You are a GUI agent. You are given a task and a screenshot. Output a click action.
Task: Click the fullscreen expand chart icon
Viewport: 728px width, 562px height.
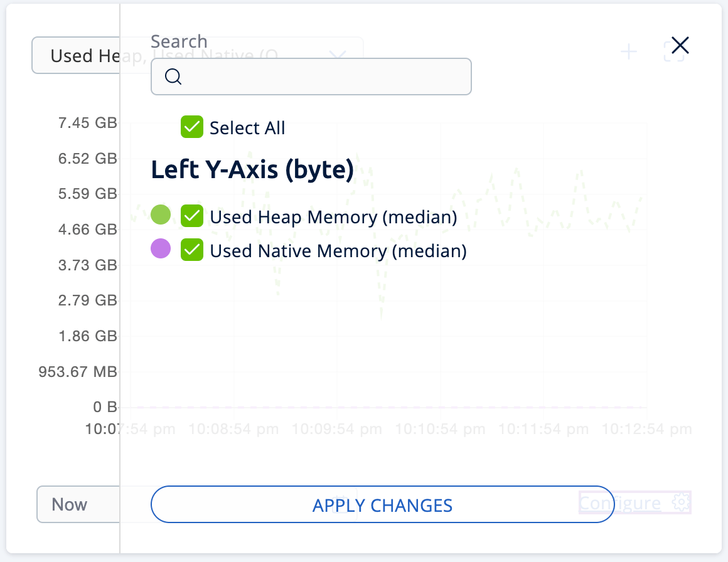(x=673, y=52)
